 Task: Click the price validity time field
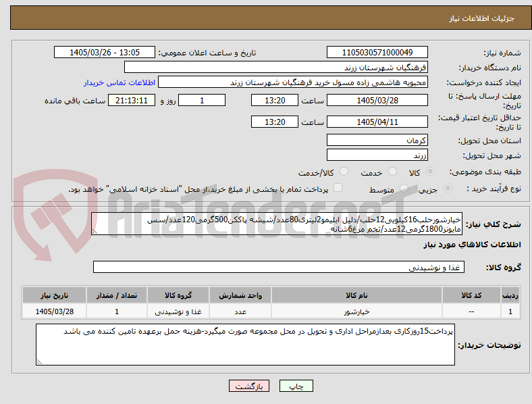pyautogui.click(x=275, y=122)
